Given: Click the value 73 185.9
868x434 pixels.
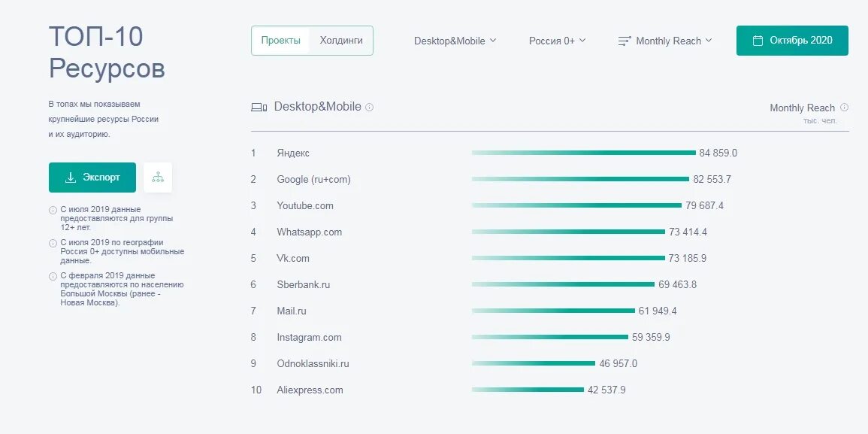Looking at the screenshot, I should (688, 258).
